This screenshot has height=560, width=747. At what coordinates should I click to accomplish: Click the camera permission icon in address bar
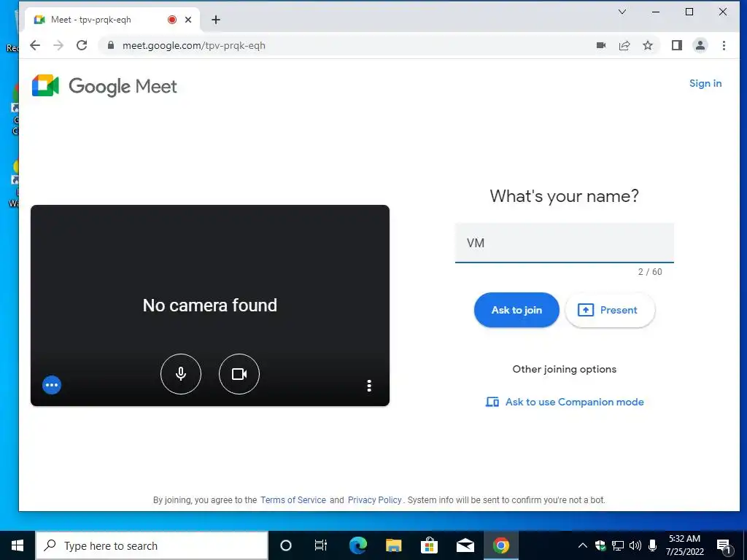(x=601, y=45)
